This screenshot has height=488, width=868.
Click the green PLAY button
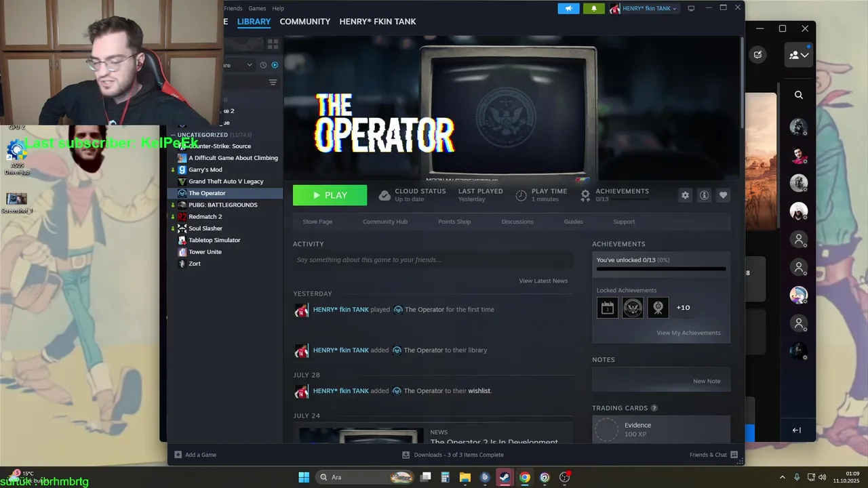pos(330,195)
